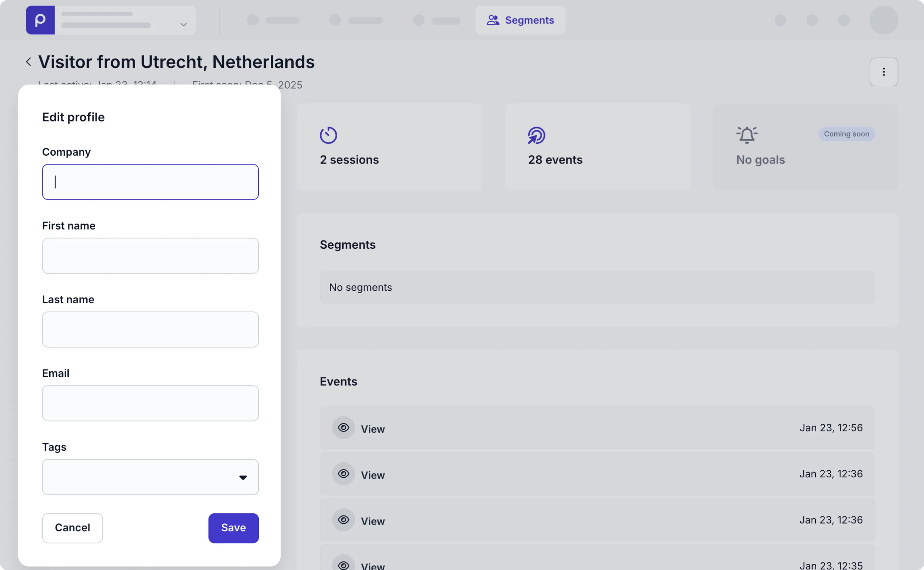Click the First name input field
This screenshot has width=924, height=570.
point(150,256)
